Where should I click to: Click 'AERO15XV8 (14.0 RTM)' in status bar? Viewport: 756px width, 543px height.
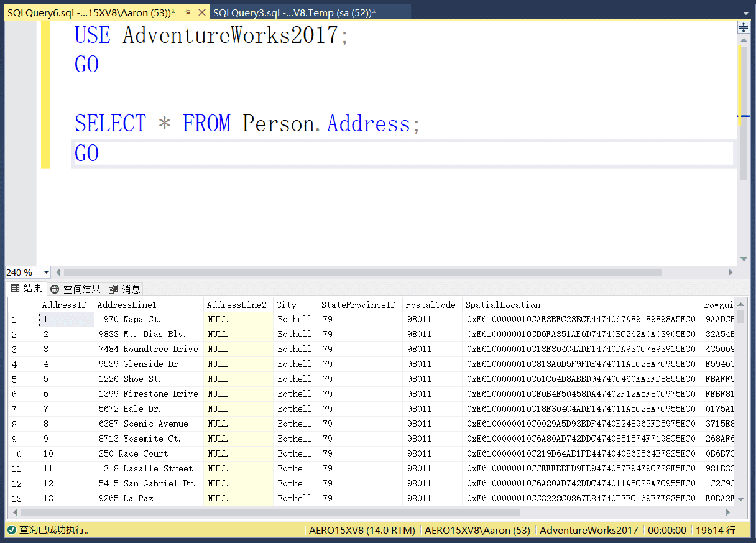[x=362, y=530]
